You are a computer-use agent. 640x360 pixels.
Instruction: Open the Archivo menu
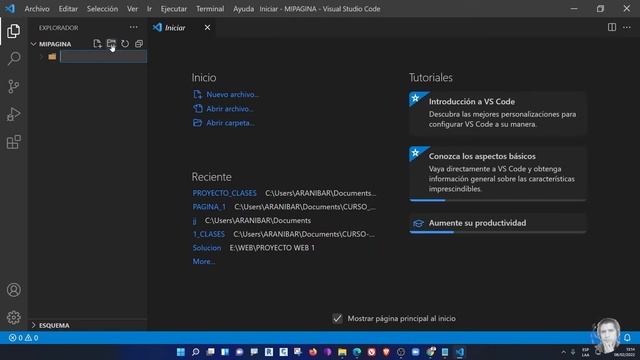37,9
